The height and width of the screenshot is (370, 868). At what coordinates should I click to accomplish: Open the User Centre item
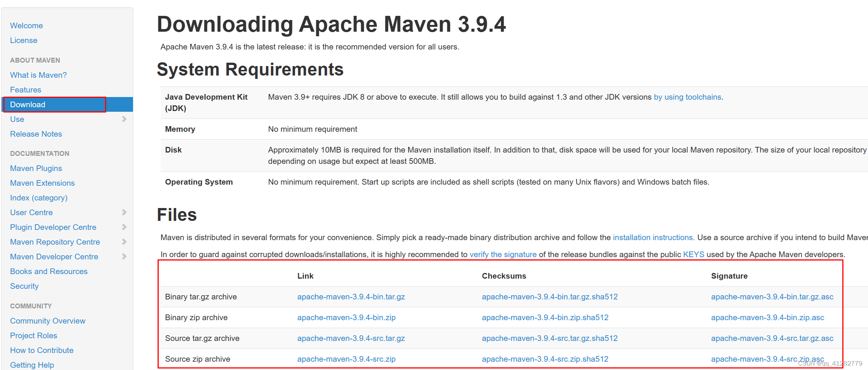(x=31, y=213)
